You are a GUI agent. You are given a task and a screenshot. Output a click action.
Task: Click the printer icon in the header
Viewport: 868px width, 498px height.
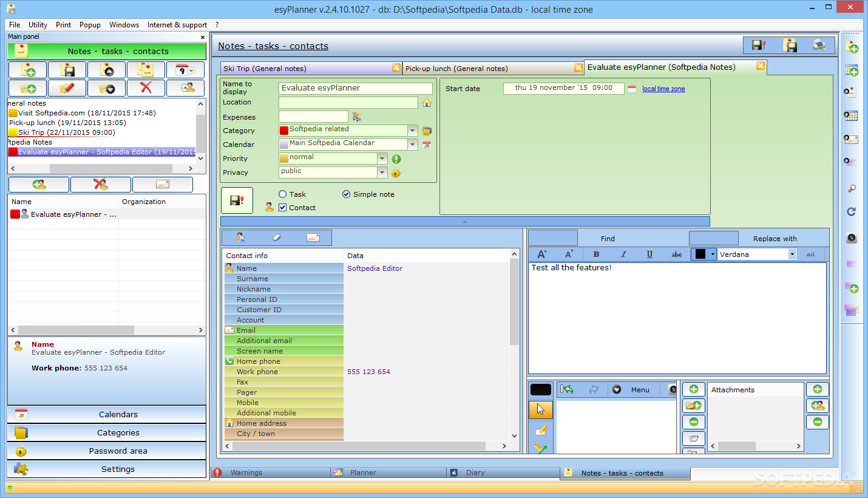click(819, 45)
